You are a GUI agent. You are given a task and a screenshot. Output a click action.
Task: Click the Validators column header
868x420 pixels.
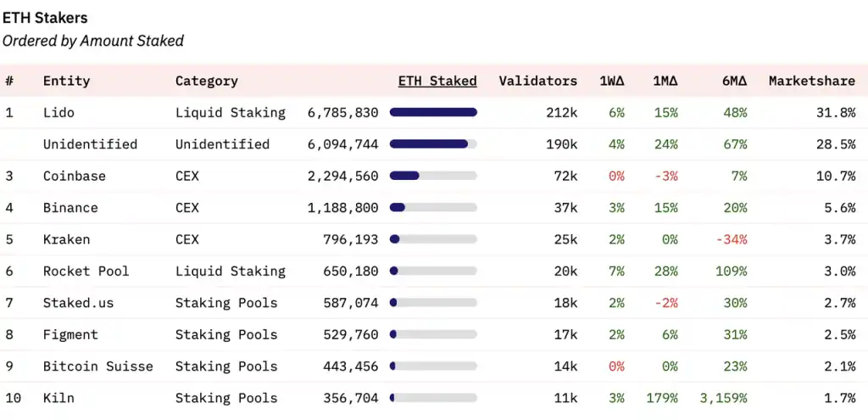click(x=537, y=81)
